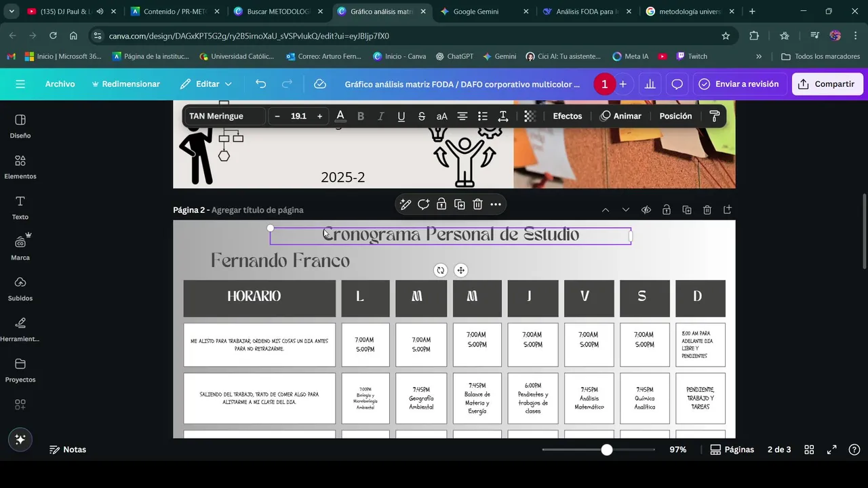Increase font size with plus
This screenshot has width=868, height=488.
[x=319, y=116]
